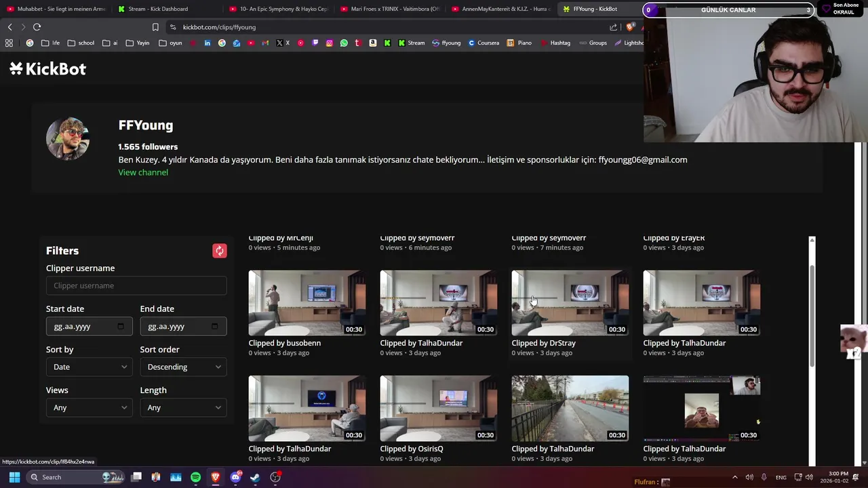
Task: Open clip thumbnail by OsirisQ
Action: point(439,408)
